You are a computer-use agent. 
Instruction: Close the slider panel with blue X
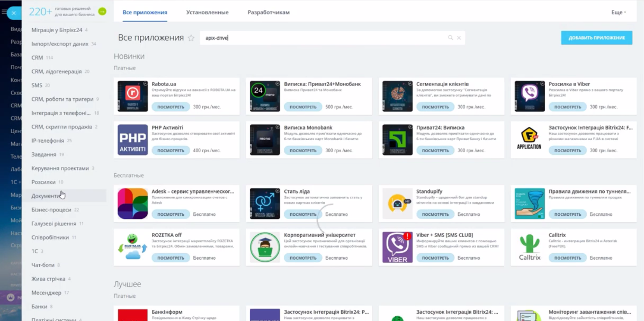[14, 13]
